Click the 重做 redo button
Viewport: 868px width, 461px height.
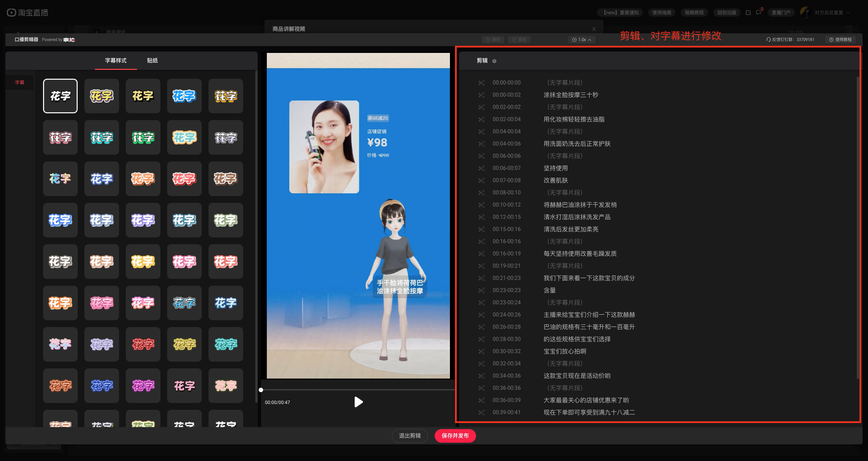tap(519, 40)
